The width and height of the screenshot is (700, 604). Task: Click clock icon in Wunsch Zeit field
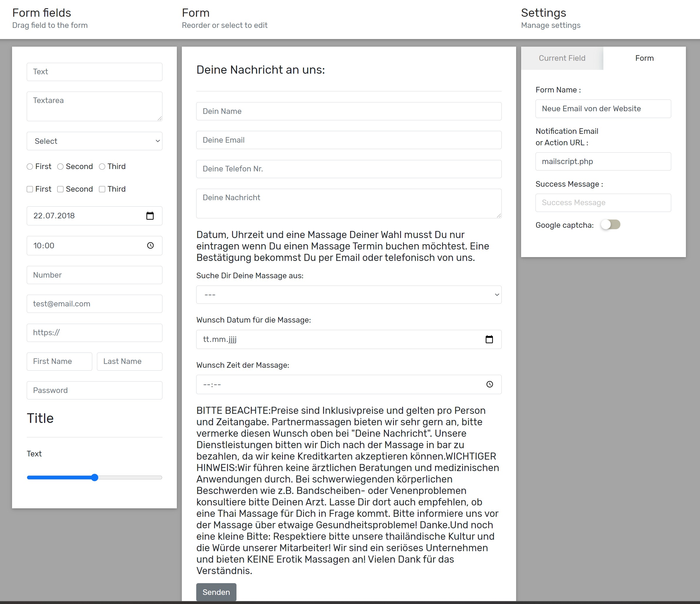(489, 384)
